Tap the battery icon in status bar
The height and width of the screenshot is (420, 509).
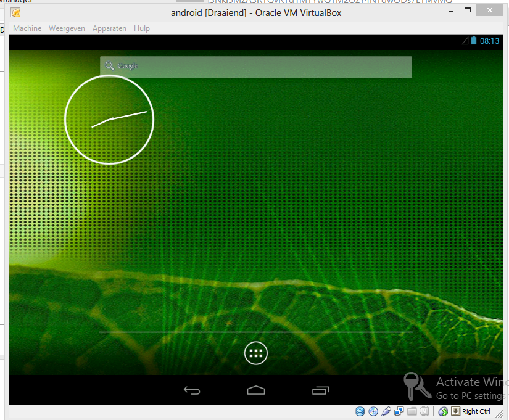click(474, 41)
